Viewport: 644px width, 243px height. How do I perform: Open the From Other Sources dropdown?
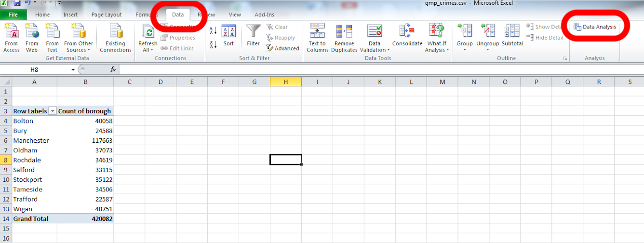pos(79,47)
